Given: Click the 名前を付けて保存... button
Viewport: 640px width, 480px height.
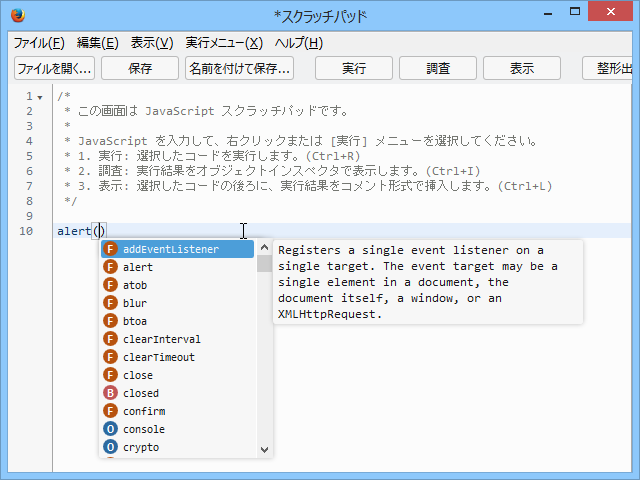Looking at the screenshot, I should coord(239,68).
